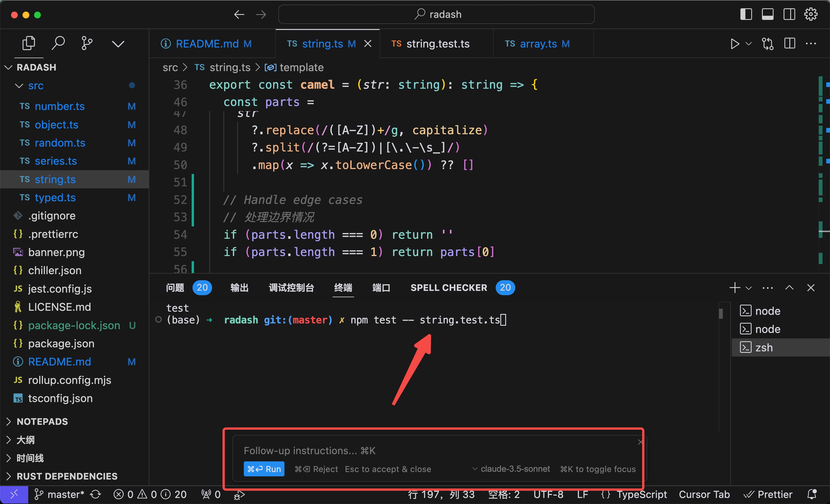Open the claude-3.5-sonnet model dropdown

coord(511,469)
